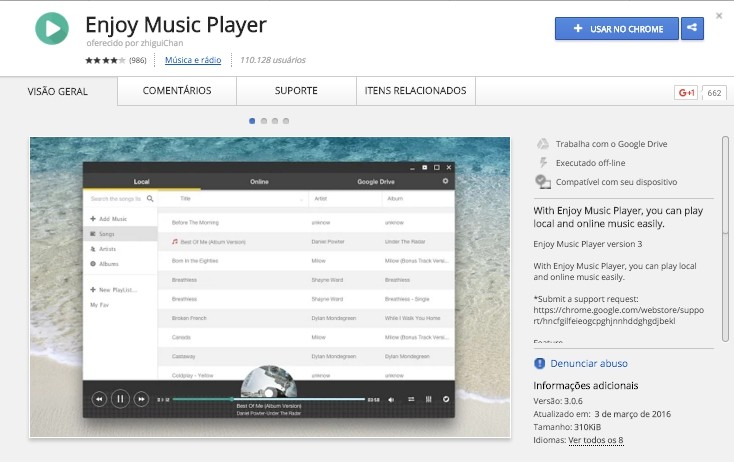
Task: Click the blue share icon button
Action: click(x=692, y=29)
